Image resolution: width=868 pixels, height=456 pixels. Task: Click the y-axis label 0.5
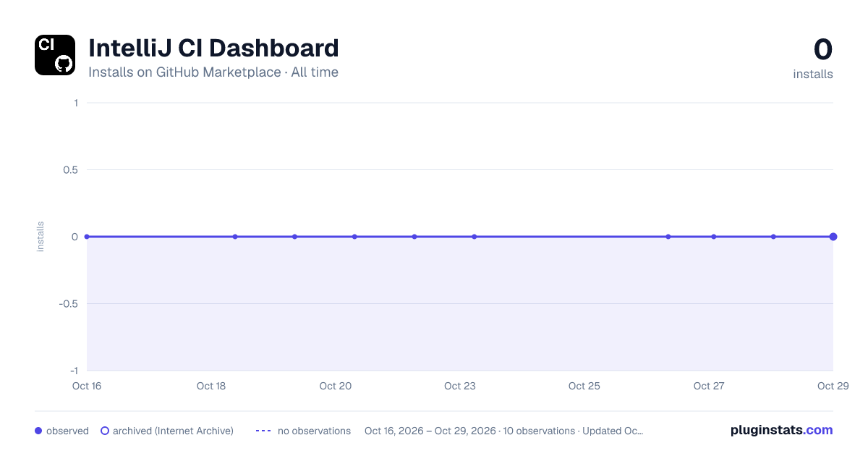[71, 170]
